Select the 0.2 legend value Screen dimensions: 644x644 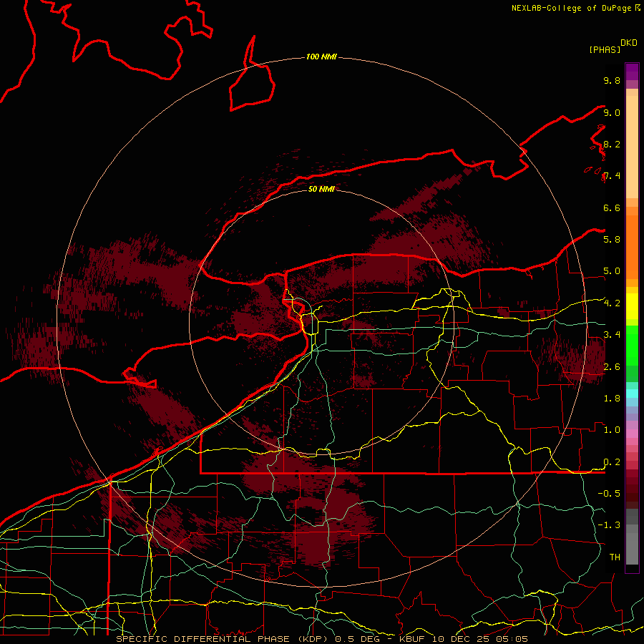point(612,462)
